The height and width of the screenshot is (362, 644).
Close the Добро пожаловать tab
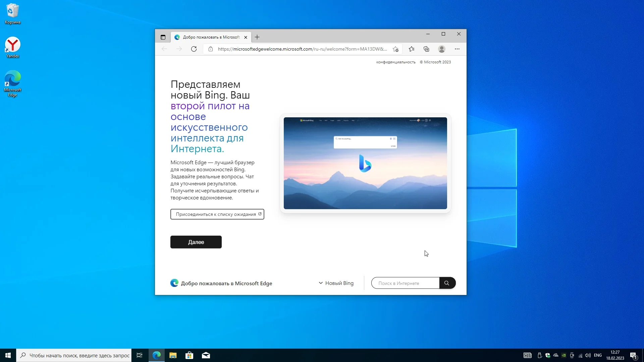pyautogui.click(x=246, y=37)
